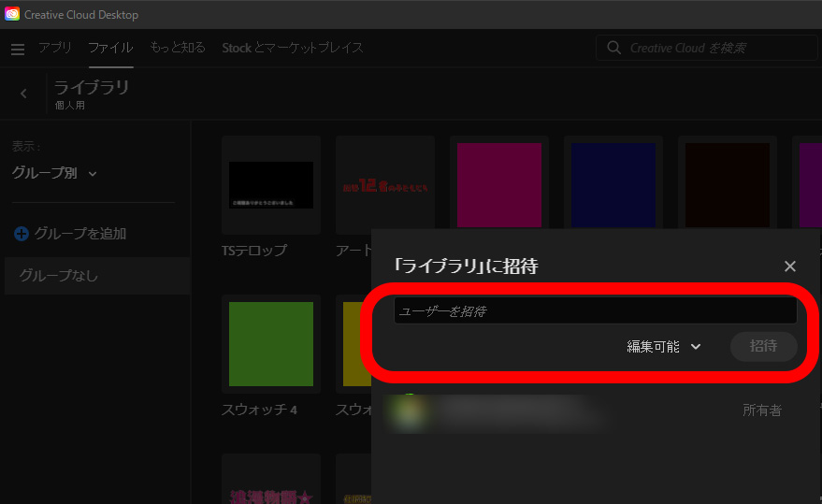The image size is (822, 504).
Task: Select the magenta color swatch
Action: click(499, 185)
